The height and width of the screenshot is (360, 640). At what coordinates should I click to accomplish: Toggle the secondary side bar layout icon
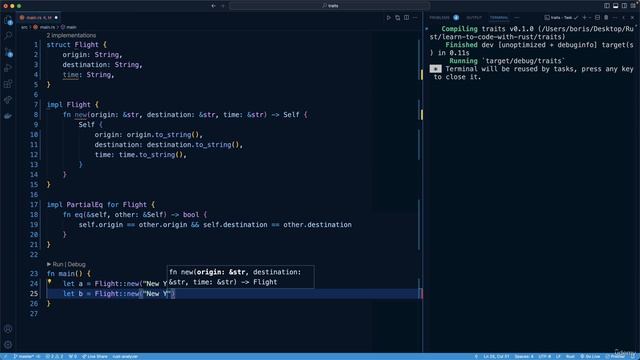(x=624, y=6)
